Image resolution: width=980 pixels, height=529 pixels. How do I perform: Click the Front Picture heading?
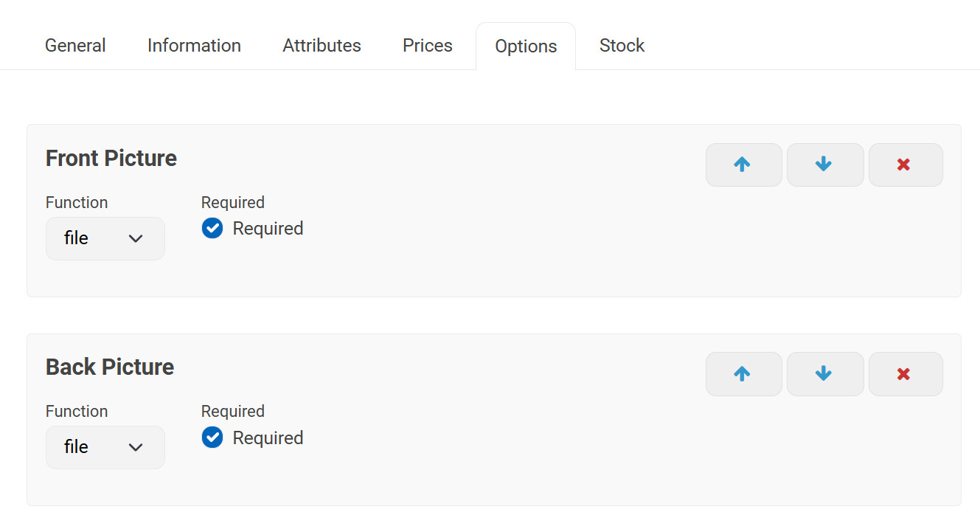(x=111, y=158)
